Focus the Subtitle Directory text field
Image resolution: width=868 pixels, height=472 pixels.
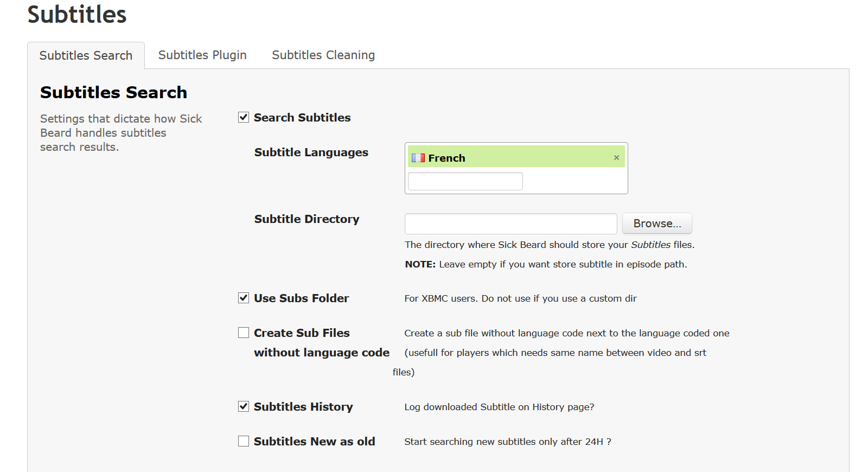(x=510, y=224)
